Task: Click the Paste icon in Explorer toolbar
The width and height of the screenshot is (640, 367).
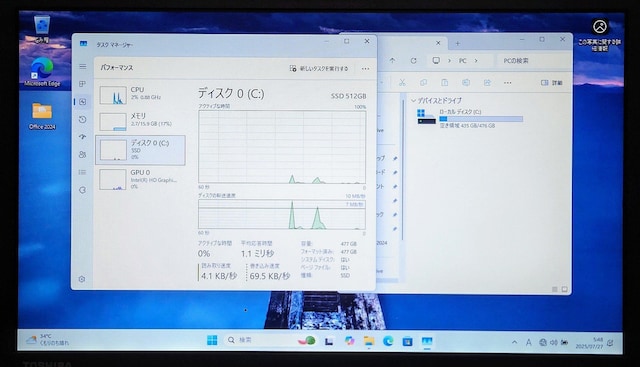Action: 444,82
